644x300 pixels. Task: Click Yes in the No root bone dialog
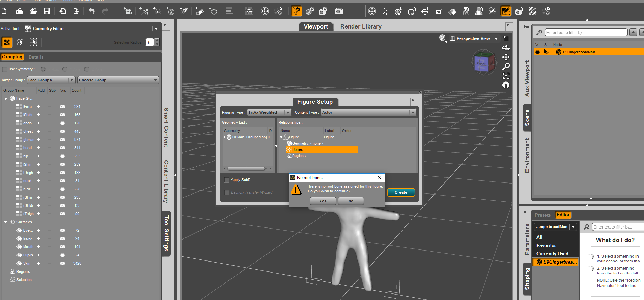323,201
